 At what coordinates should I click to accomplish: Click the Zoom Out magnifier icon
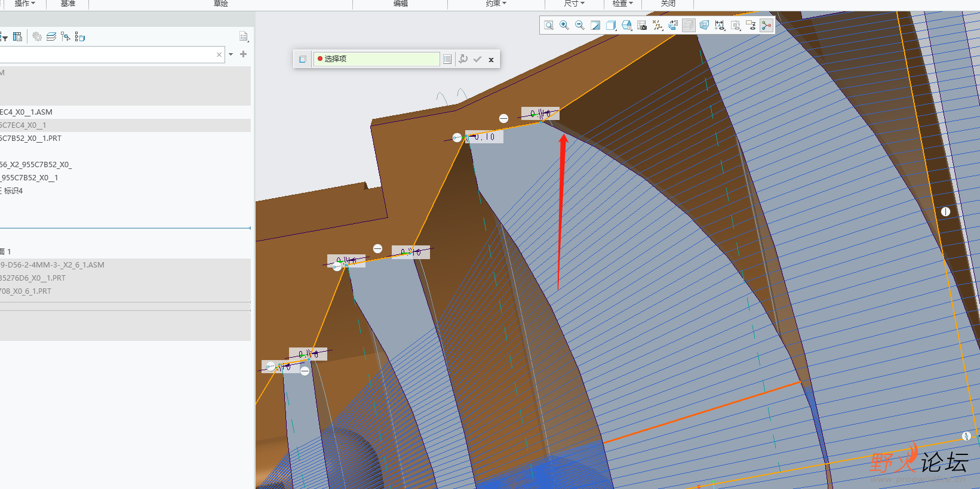click(x=580, y=25)
